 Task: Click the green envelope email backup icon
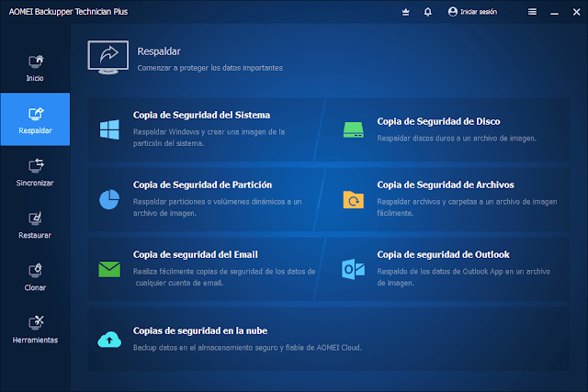pos(109,269)
